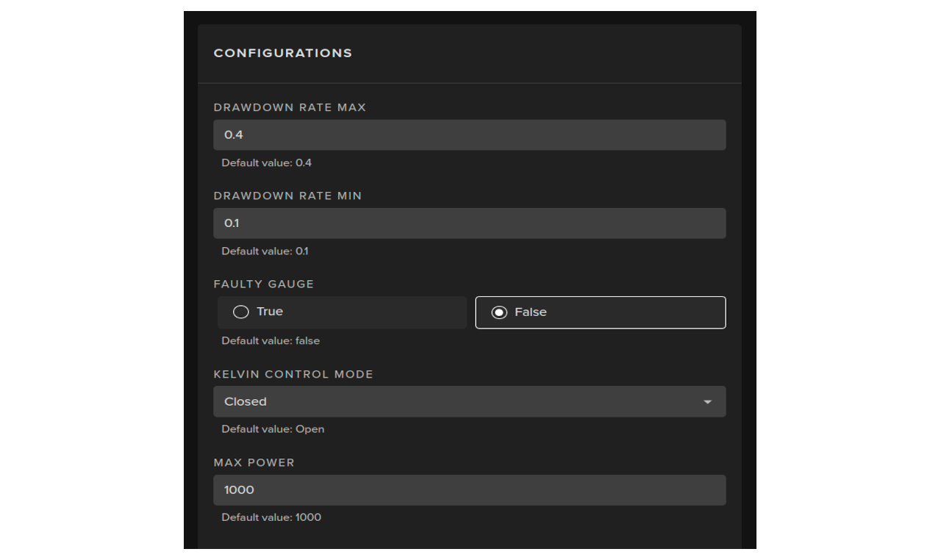Click the empty radio circle beside True
This screenshot has width=941, height=560.
(x=240, y=312)
